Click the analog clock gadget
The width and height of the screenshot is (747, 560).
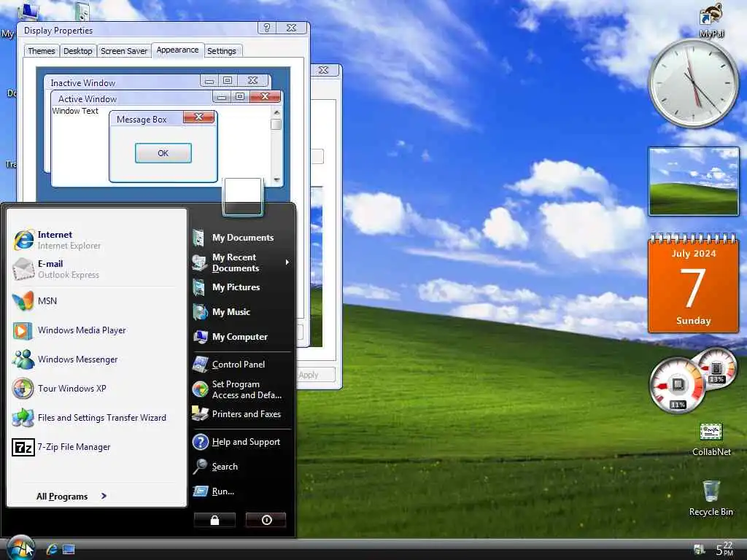(693, 84)
